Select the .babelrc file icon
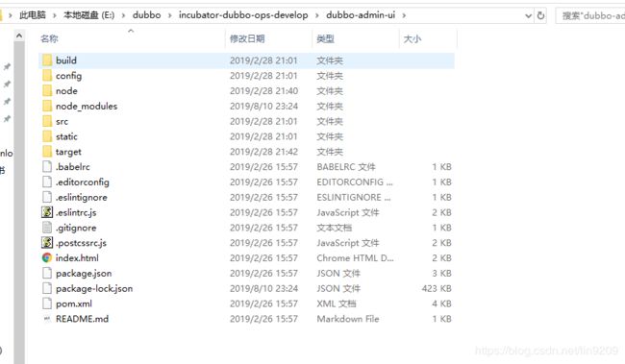 [47, 167]
